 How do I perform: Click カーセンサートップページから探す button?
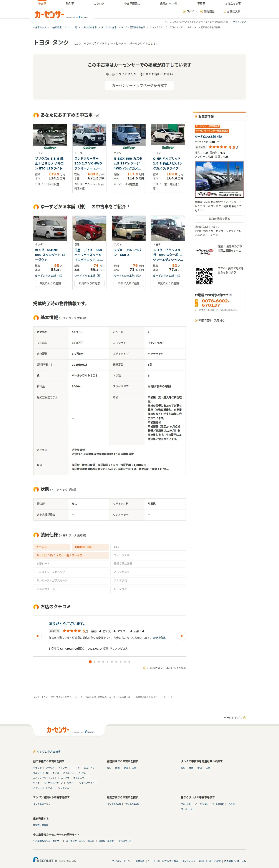(139, 86)
